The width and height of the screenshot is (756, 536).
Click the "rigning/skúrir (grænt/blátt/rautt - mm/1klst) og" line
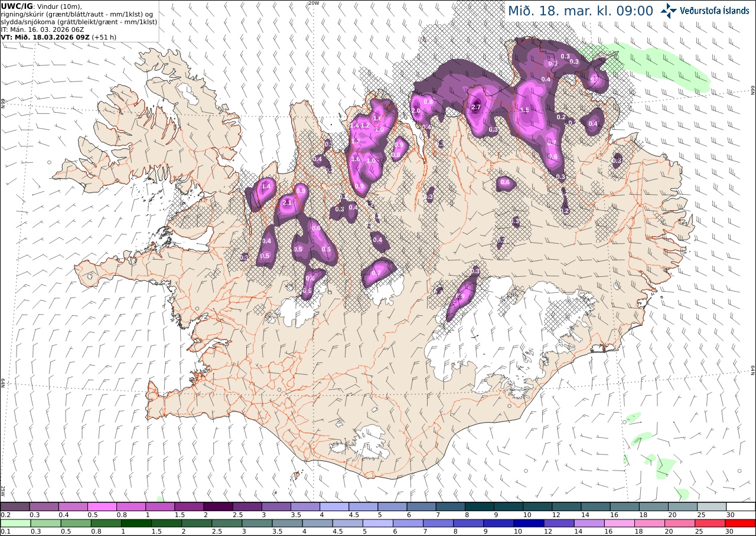(78, 14)
